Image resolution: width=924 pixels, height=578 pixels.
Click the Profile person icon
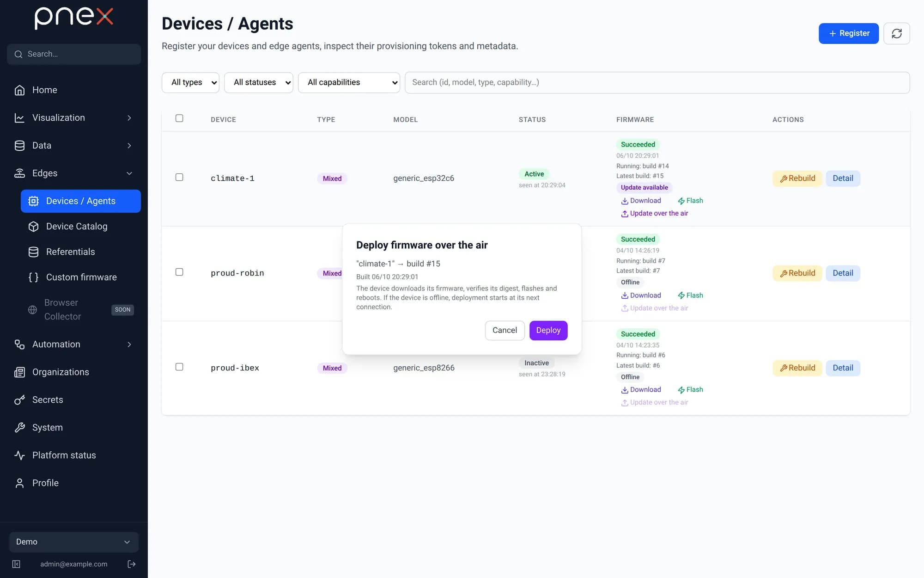(x=19, y=483)
